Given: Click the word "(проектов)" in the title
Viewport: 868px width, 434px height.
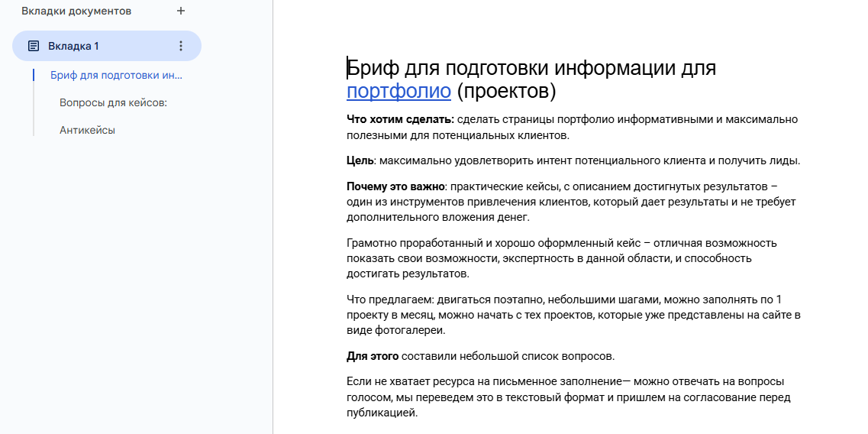Looking at the screenshot, I should click(x=506, y=92).
